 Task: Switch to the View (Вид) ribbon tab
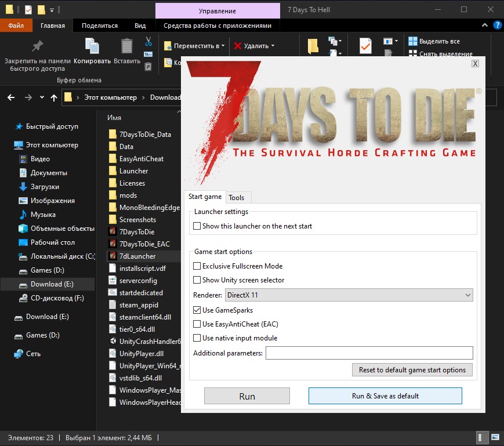(x=140, y=26)
